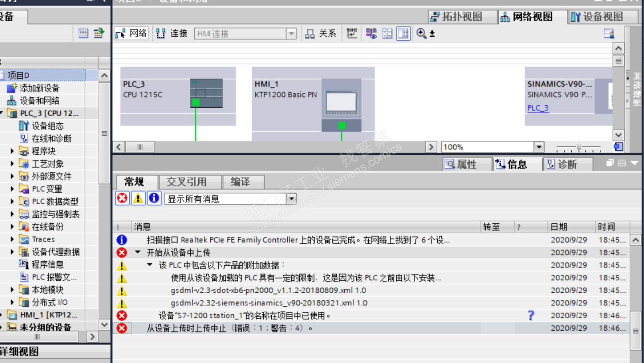Open the HMI连接 connection type dropdown
Viewport: 644px width, 363px height.
click(x=291, y=34)
